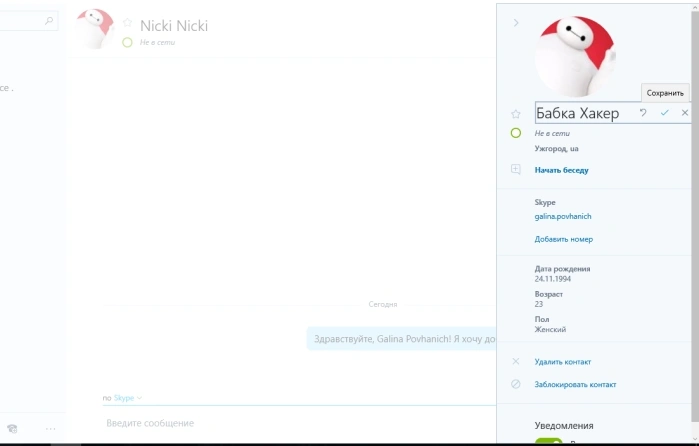Click the Сегодня date separator
Viewport: 699px width, 446px height.
click(x=382, y=304)
